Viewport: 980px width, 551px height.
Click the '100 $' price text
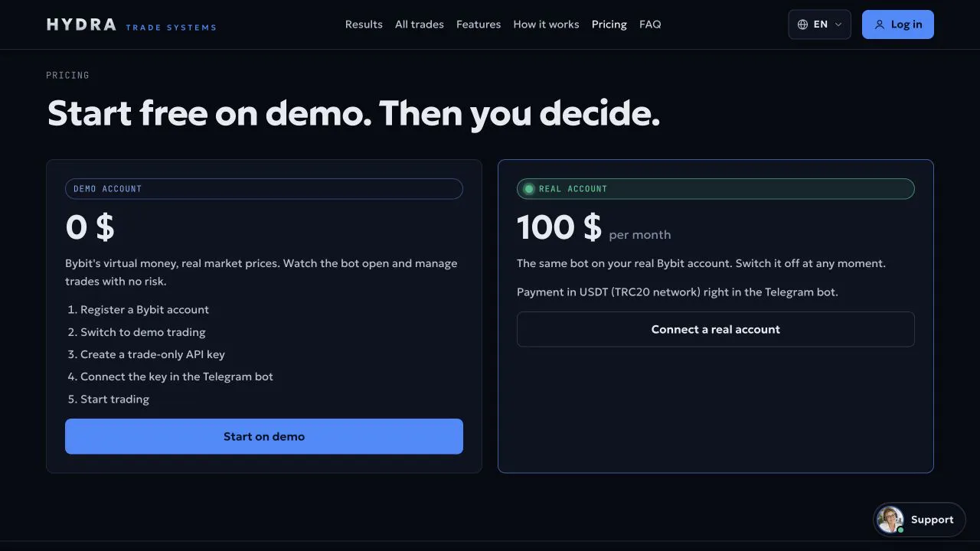[x=559, y=227]
